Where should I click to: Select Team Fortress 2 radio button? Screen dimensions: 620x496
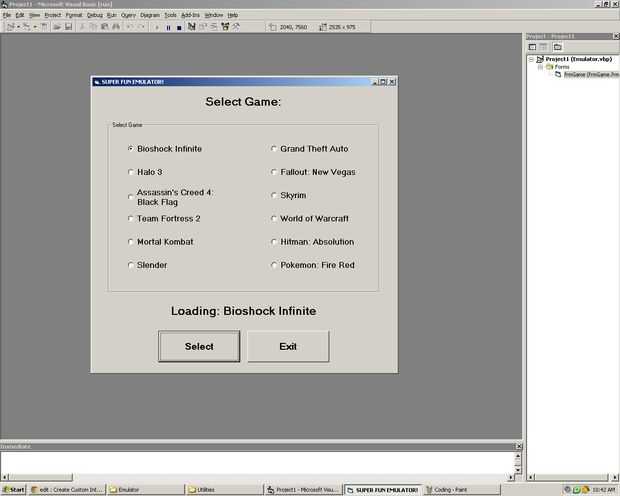pyautogui.click(x=130, y=218)
